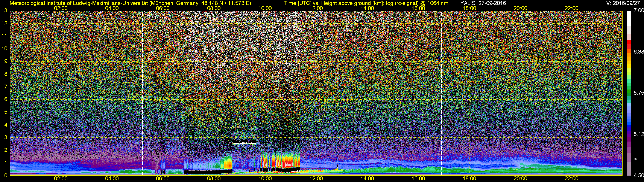Click the '13.' height axis label
Viewport: 644px width, 182px height.
pos(5,11)
